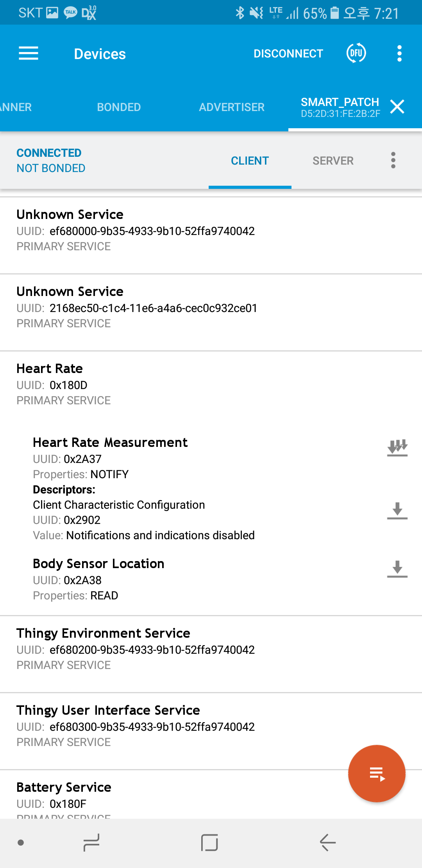Viewport: 422px width, 868px height.
Task: Enable Heart Rate Measurement notifications icon
Action: (x=397, y=448)
